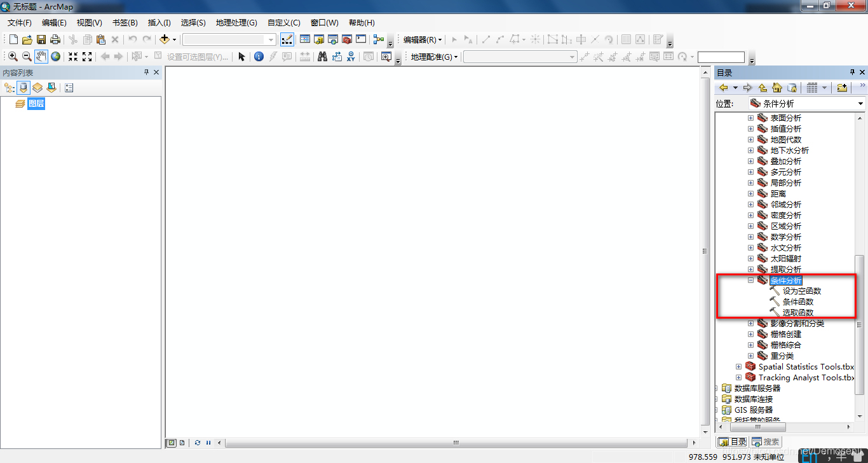
Task: Open Go To XY tool
Action: coord(351,57)
